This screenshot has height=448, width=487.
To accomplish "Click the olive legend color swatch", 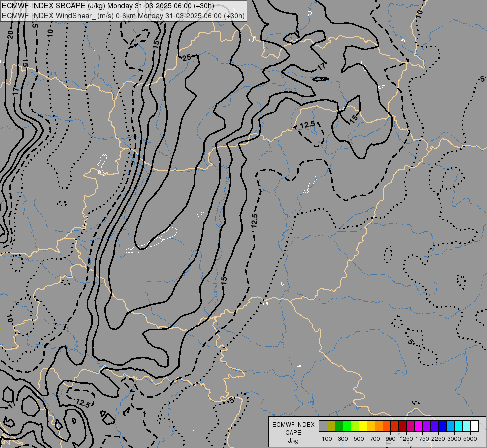I will tap(331, 426).
